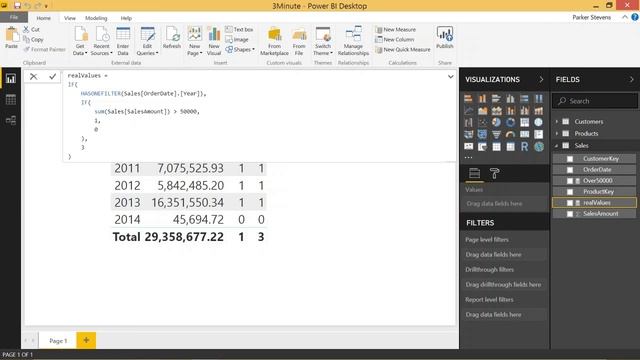The height and width of the screenshot is (360, 640).
Task: Cancel the formula with the X icon
Action: (x=33, y=76)
